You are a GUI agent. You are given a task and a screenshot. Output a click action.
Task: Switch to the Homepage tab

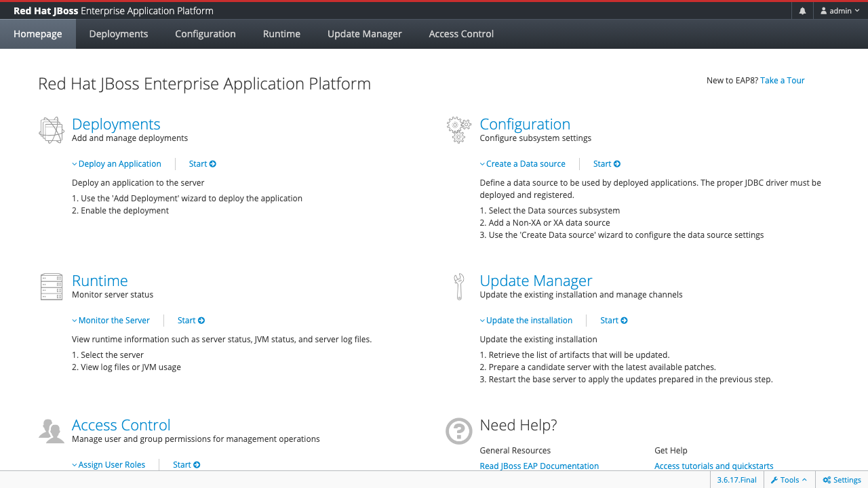(x=38, y=34)
